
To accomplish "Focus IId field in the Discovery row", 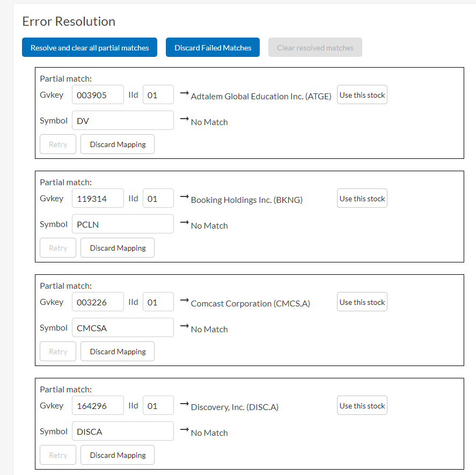I will point(158,405).
